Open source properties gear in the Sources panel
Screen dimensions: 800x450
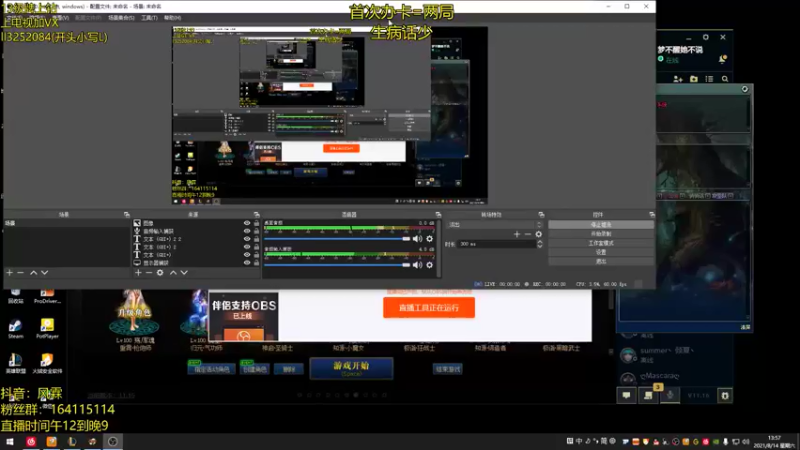pyautogui.click(x=160, y=273)
